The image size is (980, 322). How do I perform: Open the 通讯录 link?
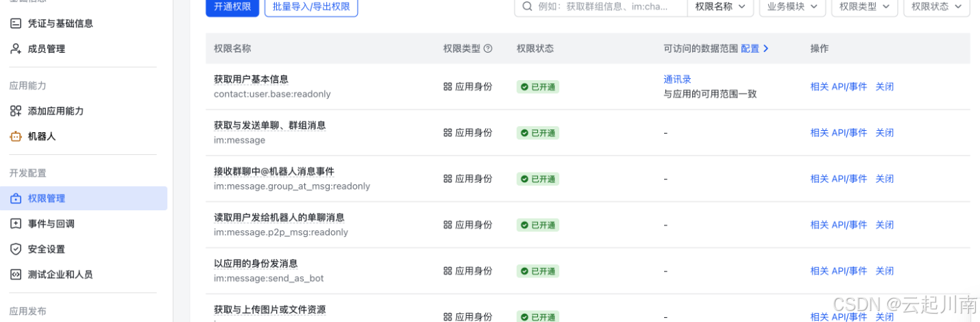click(677, 79)
